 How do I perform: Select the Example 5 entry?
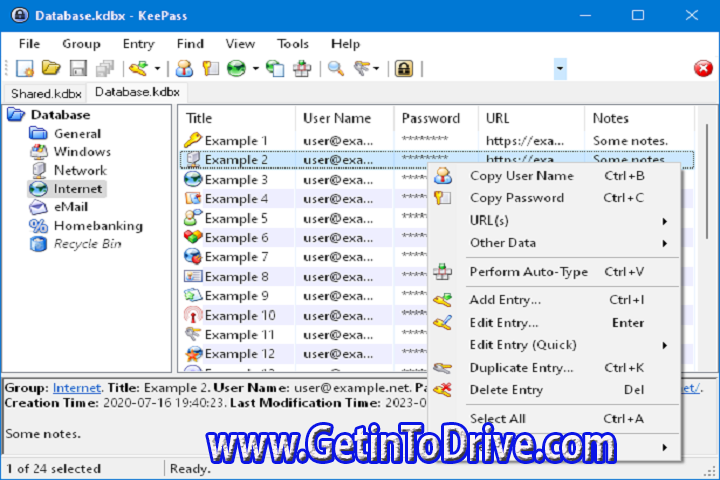[x=236, y=218]
